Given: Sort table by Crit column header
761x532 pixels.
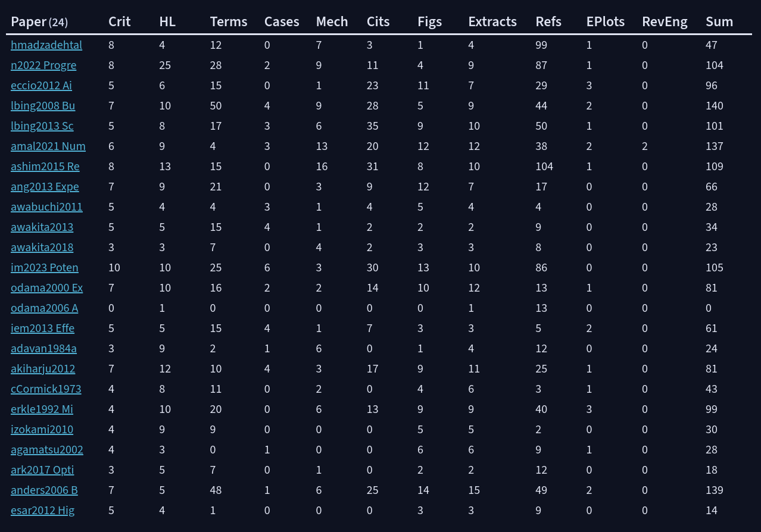Looking at the screenshot, I should click(x=120, y=22).
